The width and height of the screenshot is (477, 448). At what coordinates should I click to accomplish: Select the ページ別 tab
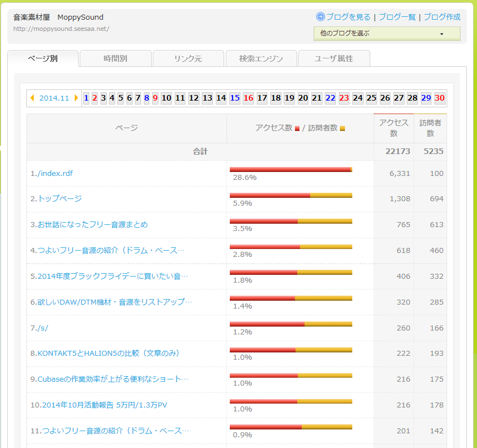(43, 58)
